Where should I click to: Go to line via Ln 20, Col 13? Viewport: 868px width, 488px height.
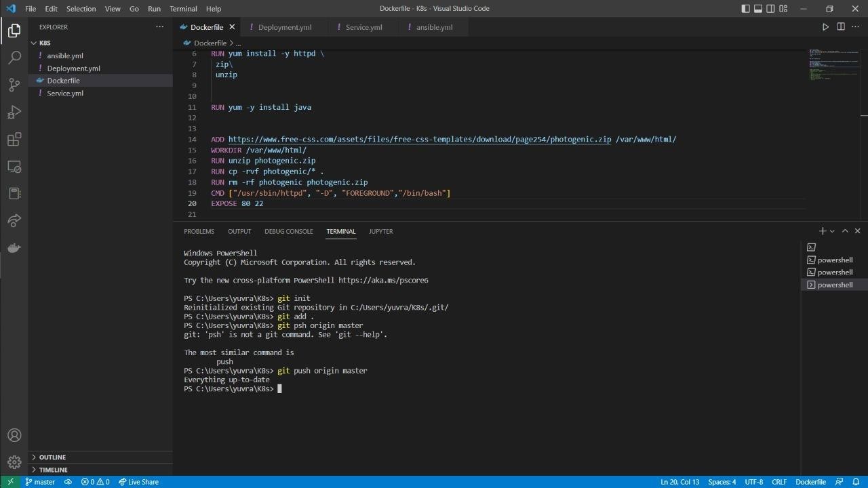click(679, 482)
